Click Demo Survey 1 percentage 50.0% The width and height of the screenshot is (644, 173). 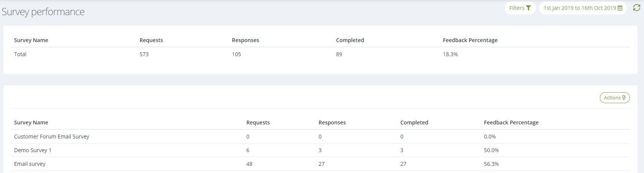[492, 150]
